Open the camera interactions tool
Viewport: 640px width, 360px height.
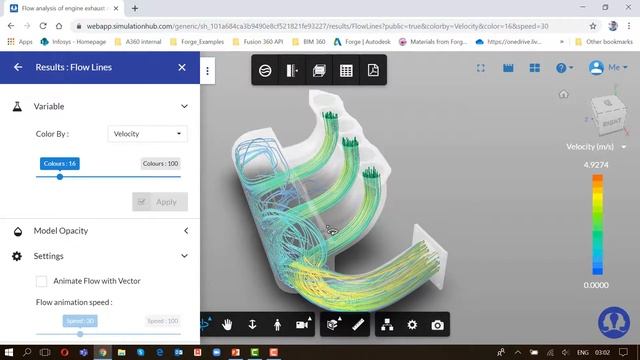pos(302,325)
